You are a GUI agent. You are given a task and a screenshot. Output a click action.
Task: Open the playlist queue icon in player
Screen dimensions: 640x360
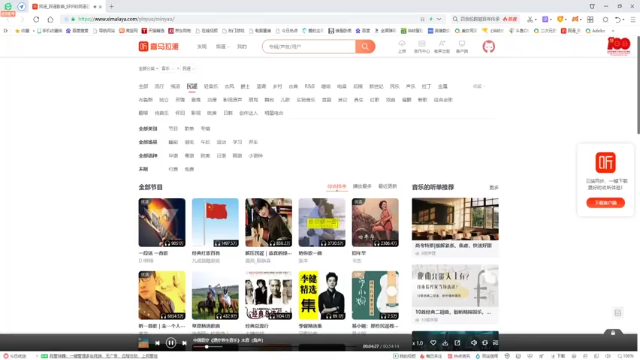click(x=495, y=343)
